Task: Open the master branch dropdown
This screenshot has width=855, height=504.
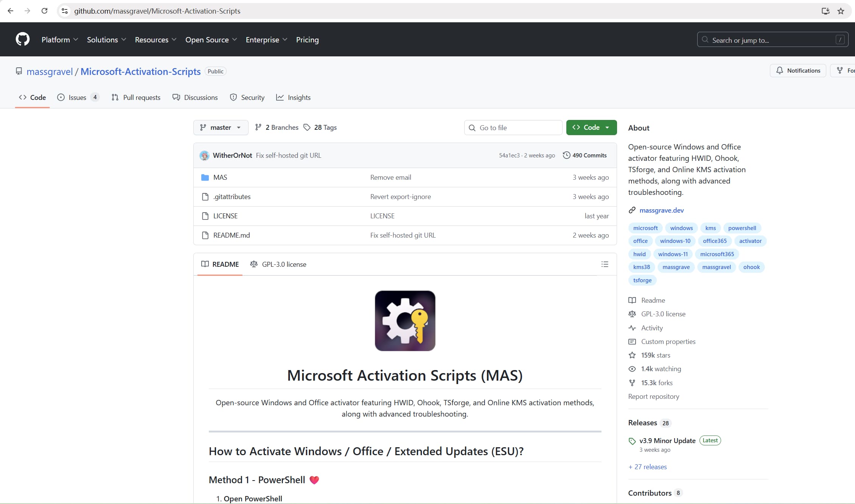Action: click(x=220, y=128)
